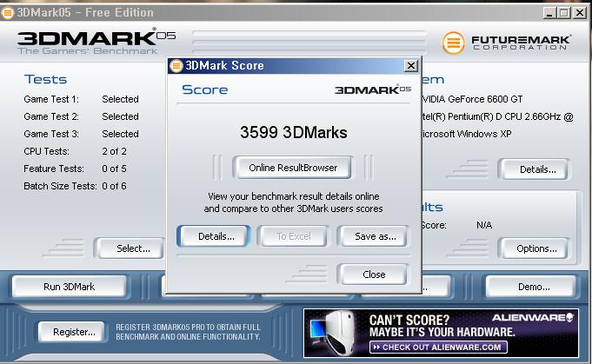The width and height of the screenshot is (592, 364).
Task: Click the 3DMark Score dialog title icon
Action: [x=176, y=66]
